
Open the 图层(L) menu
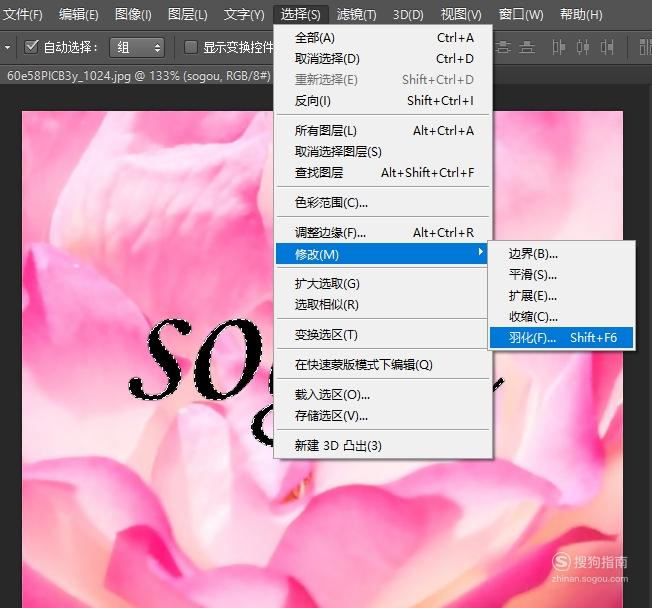pos(188,15)
